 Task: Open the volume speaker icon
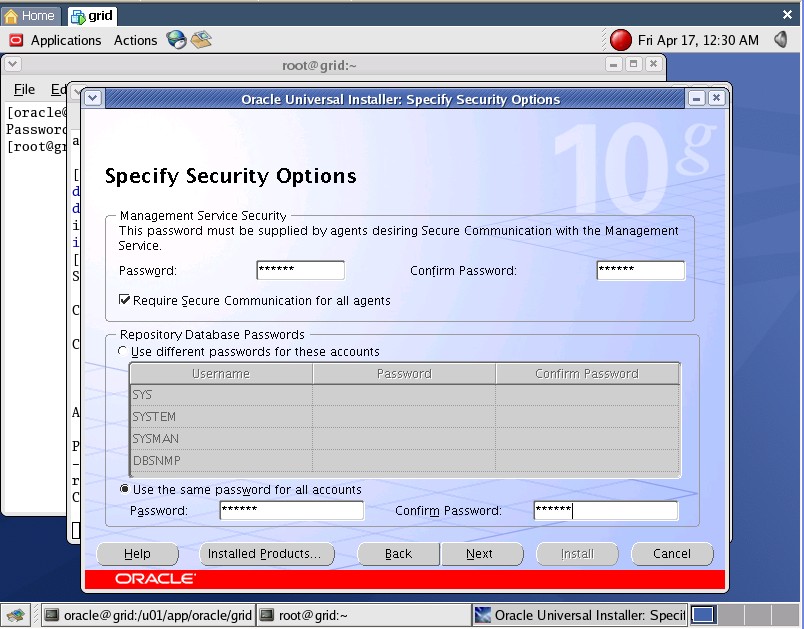pyautogui.click(x=779, y=40)
